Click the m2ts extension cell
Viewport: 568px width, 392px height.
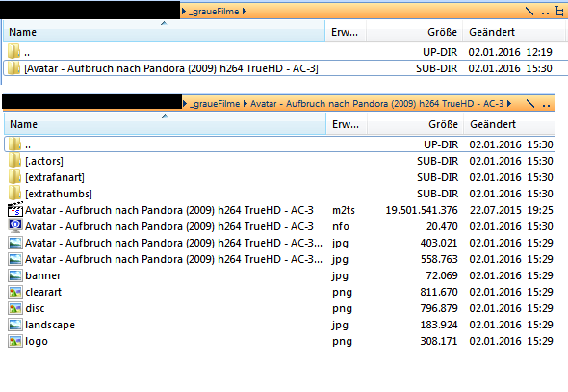coord(344,210)
